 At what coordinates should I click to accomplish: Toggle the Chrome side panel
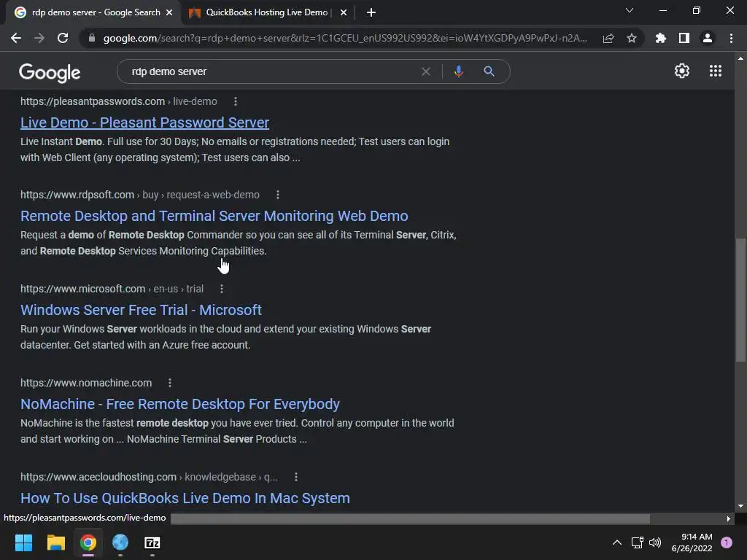tap(684, 38)
